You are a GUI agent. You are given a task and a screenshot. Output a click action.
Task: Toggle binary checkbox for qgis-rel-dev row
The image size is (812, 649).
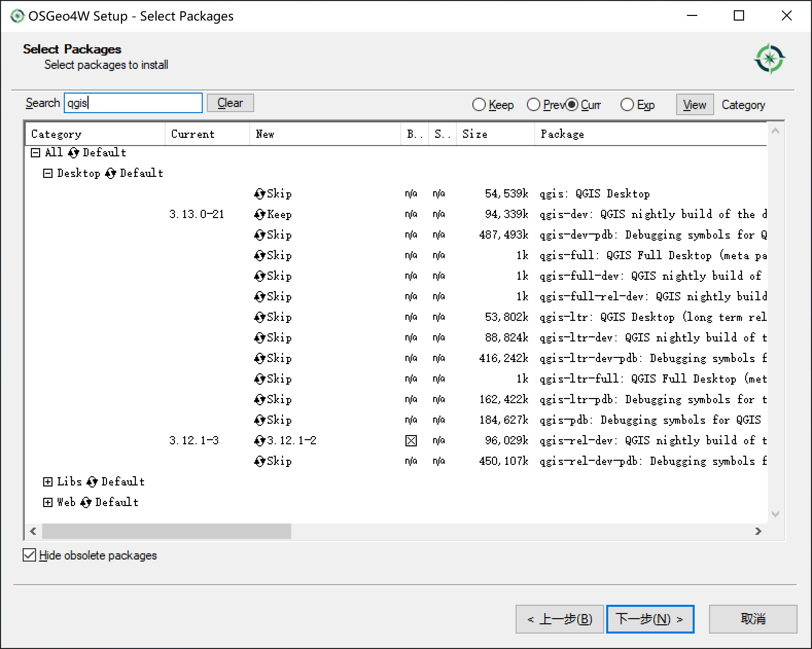(411, 441)
